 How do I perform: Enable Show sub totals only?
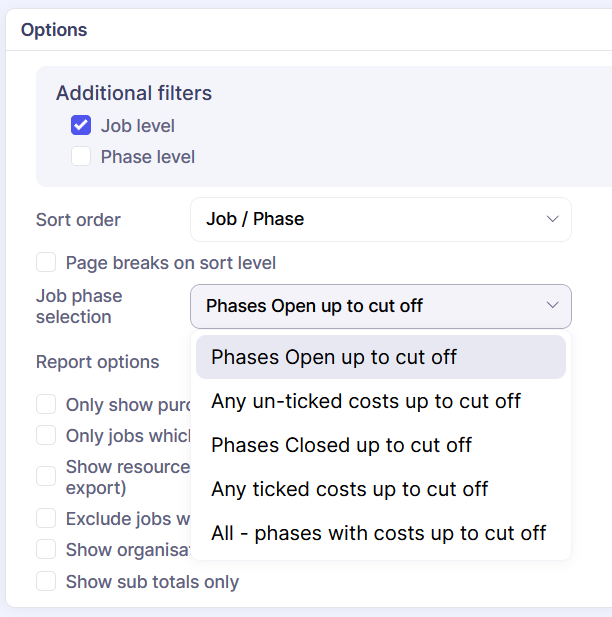click(46, 581)
